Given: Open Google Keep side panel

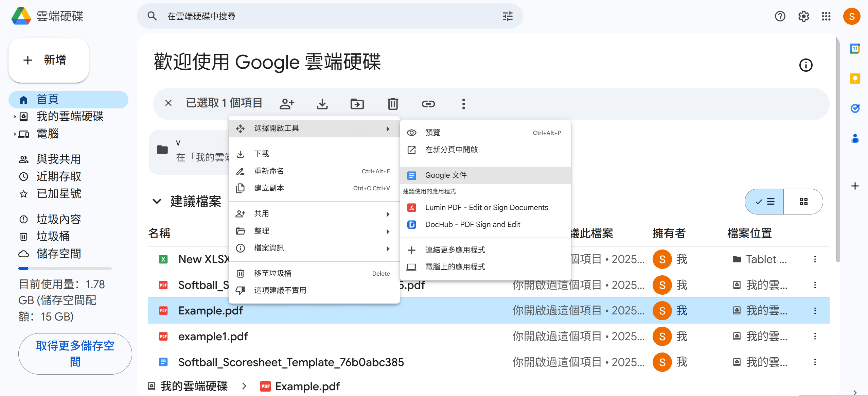Looking at the screenshot, I should click(x=855, y=79).
